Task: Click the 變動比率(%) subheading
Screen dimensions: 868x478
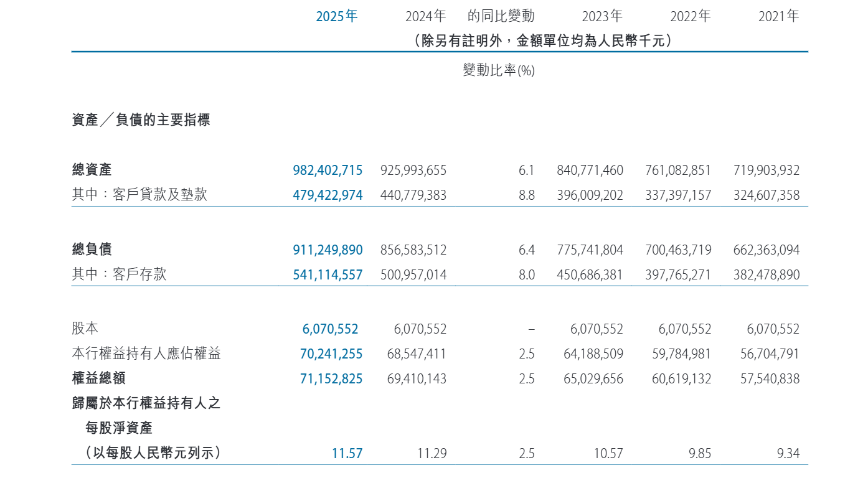Action: tap(499, 70)
